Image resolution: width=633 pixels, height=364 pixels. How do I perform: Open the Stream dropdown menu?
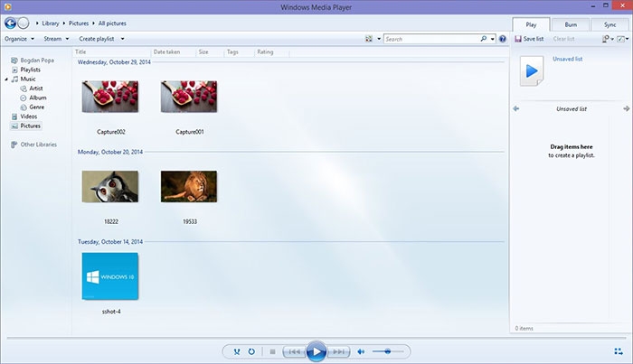pyautogui.click(x=57, y=39)
